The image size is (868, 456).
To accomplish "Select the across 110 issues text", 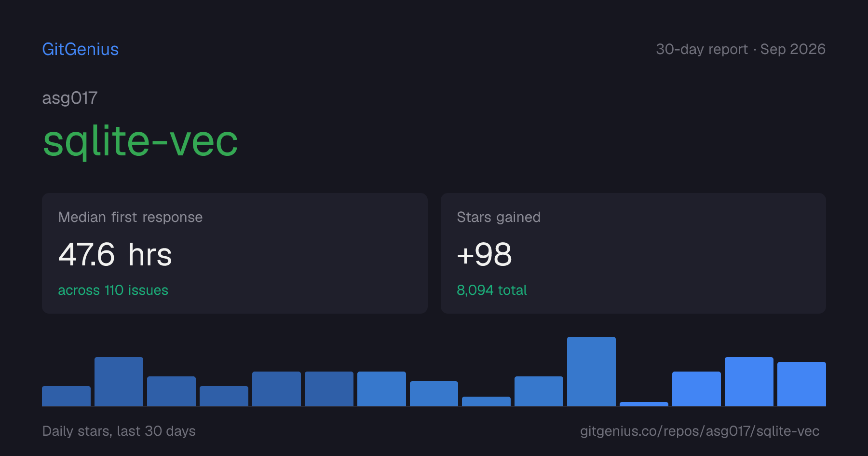I will [113, 290].
